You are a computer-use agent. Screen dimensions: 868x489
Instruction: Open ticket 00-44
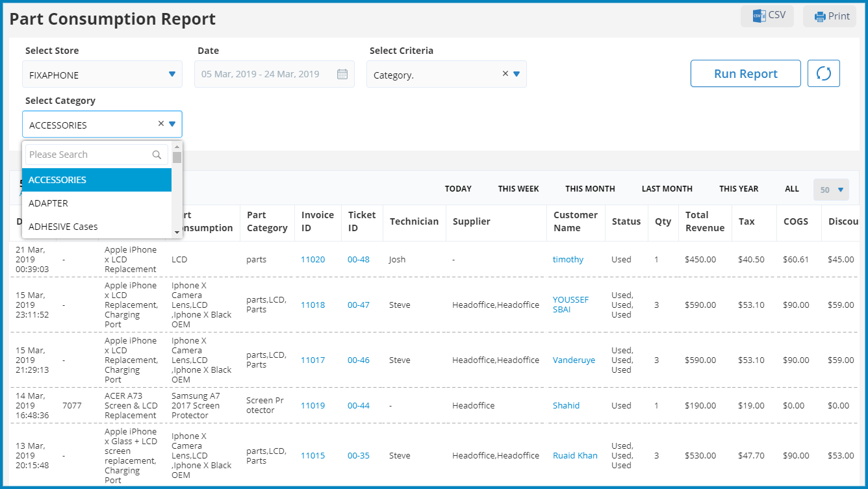pos(359,405)
